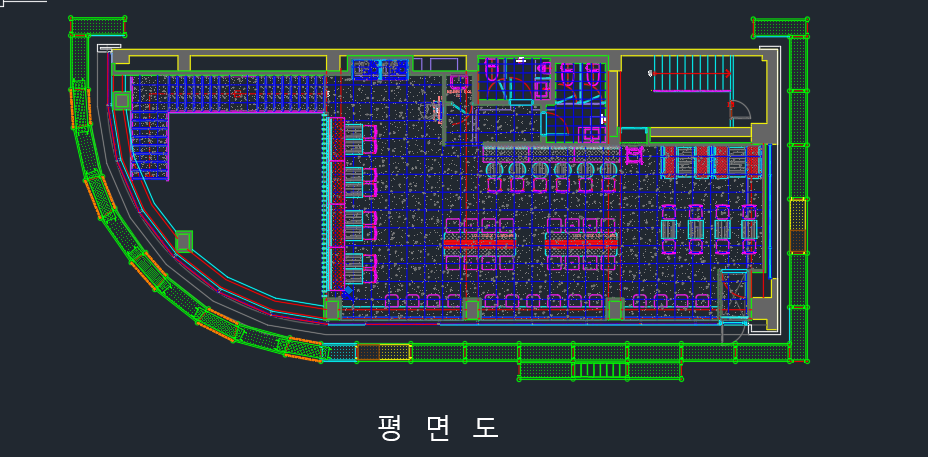Click the gray door swing in the stair room

[740, 110]
